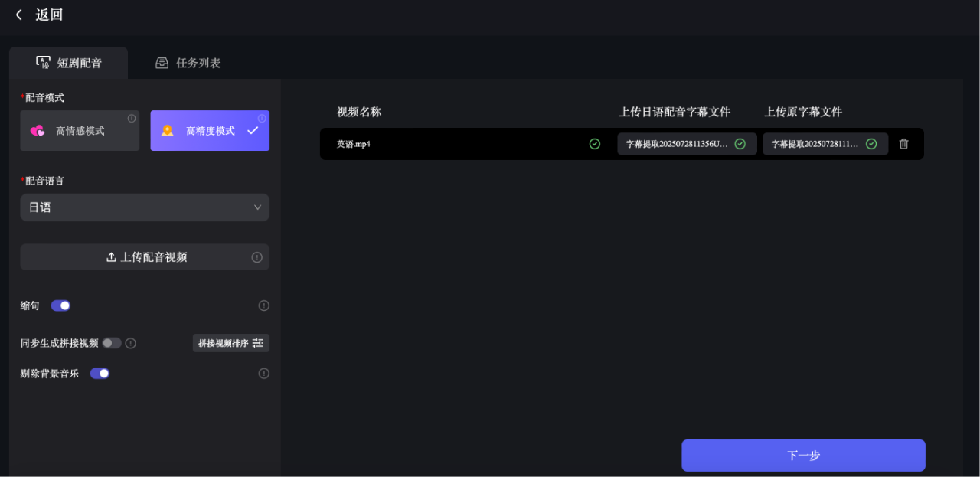Image resolution: width=980 pixels, height=477 pixels.
Task: Click the back arrow beside 返回
Action: coord(18,15)
